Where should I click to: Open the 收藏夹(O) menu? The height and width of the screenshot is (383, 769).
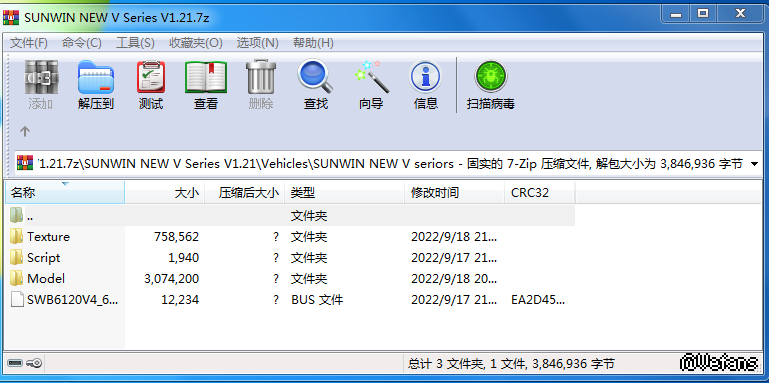tap(196, 43)
